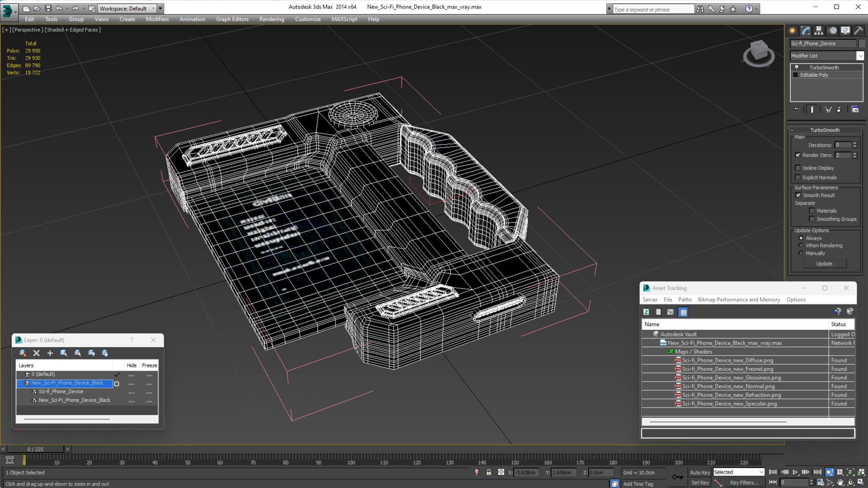Open the Edit menu
Screen dimensions: 868x488
coord(29,19)
